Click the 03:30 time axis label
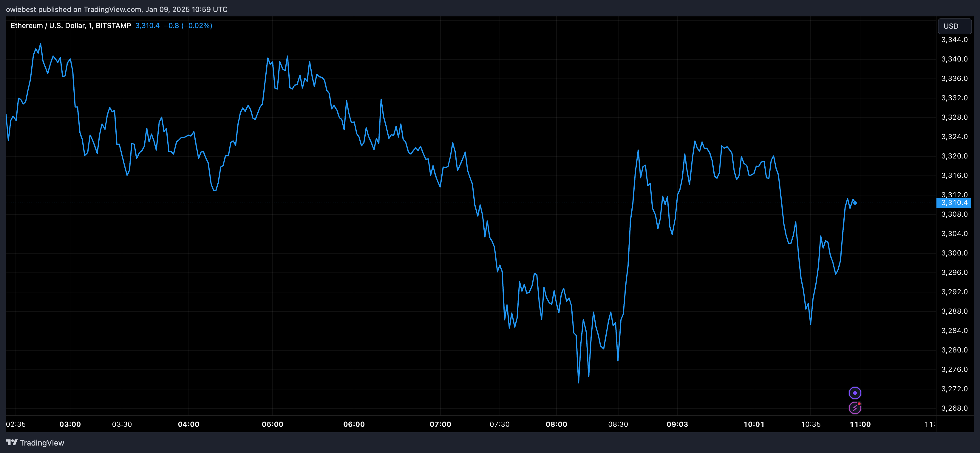 coord(122,424)
